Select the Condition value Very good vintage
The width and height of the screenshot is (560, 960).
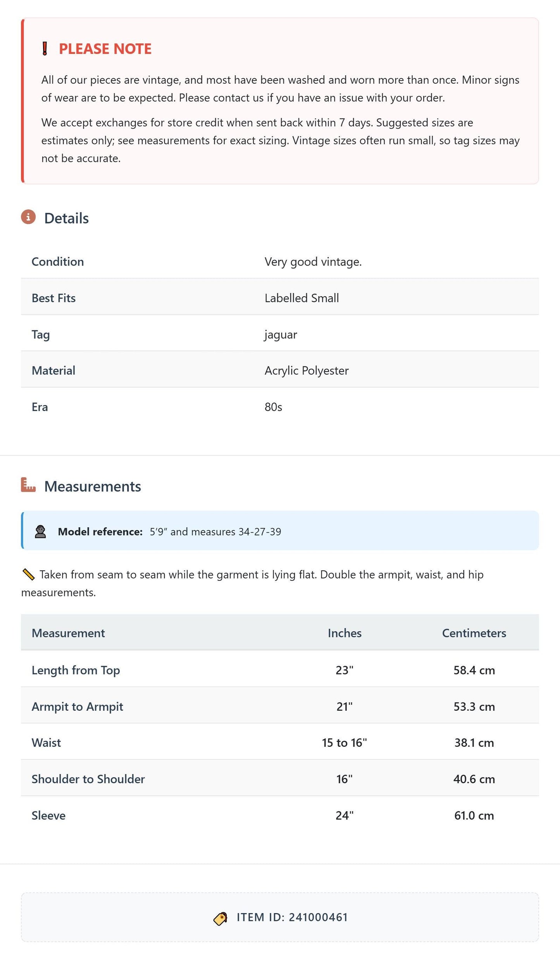pos(313,262)
